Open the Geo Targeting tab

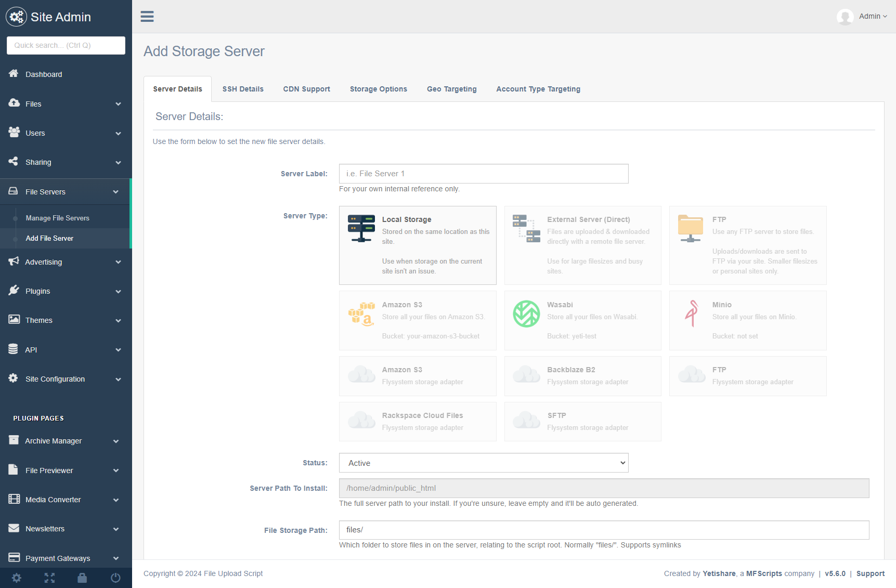tap(451, 89)
